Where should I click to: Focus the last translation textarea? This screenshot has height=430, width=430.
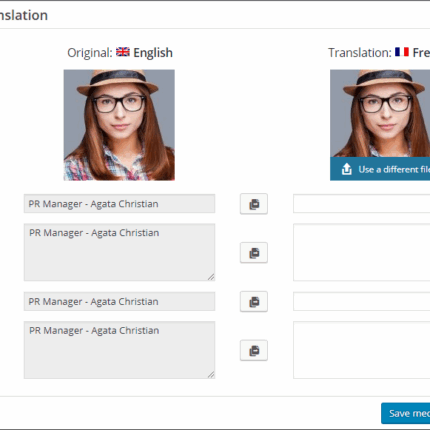tap(362, 350)
